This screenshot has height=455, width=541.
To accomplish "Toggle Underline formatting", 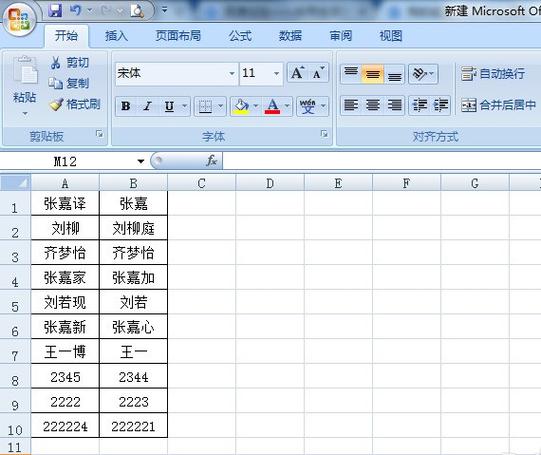I will (169, 106).
